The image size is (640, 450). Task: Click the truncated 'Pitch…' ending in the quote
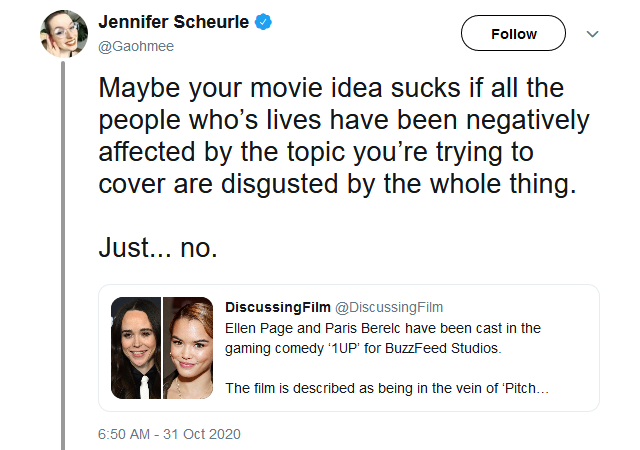[x=526, y=387]
